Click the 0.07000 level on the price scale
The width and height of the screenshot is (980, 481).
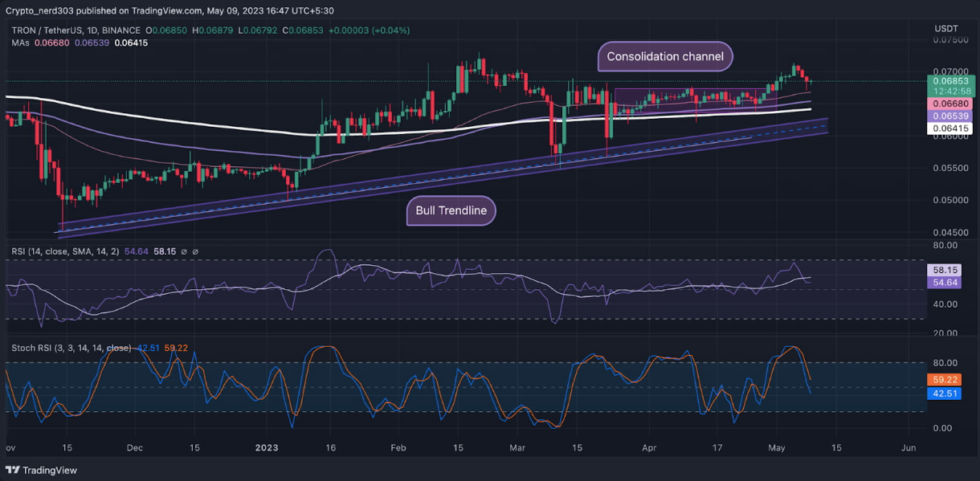(950, 71)
